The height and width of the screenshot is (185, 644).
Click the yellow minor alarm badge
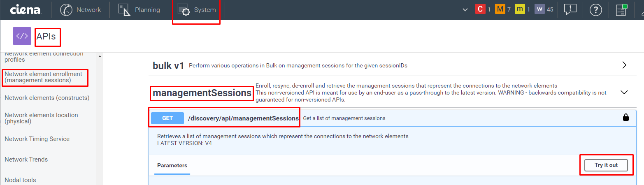520,9
